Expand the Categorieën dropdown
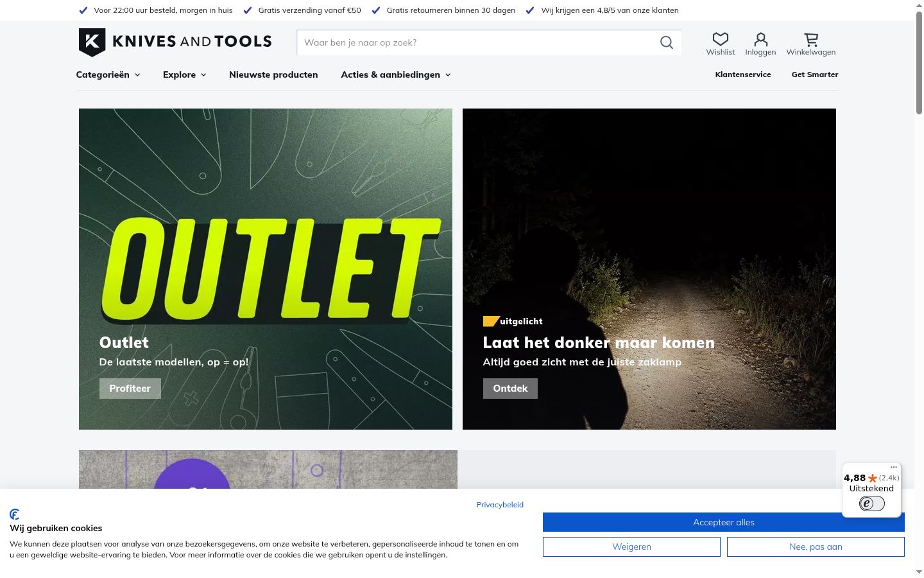This screenshot has width=924, height=578. (108, 74)
